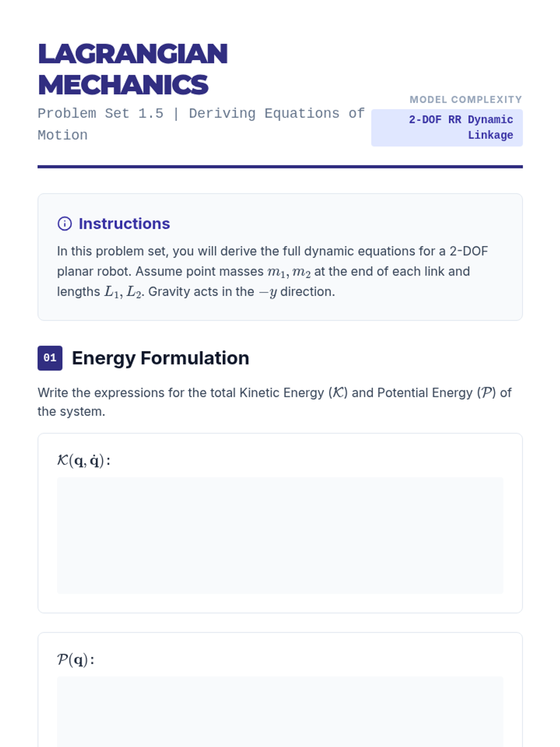The height and width of the screenshot is (747, 560).
Task: Click the −y direction symbol
Action: click(x=268, y=292)
